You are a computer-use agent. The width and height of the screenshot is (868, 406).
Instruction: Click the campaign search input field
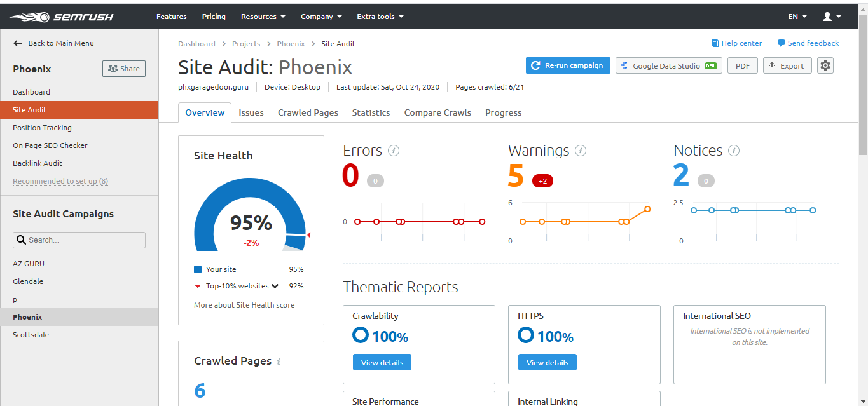tap(79, 240)
